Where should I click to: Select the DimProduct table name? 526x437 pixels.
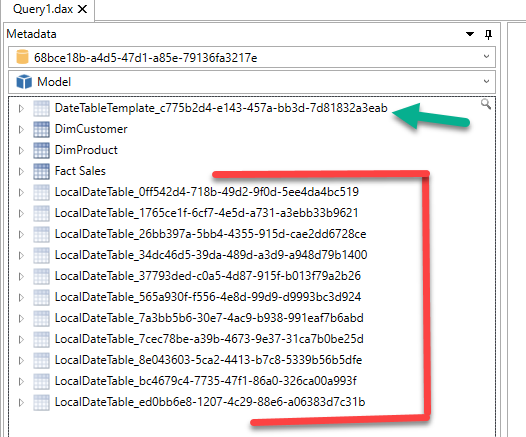[86, 150]
